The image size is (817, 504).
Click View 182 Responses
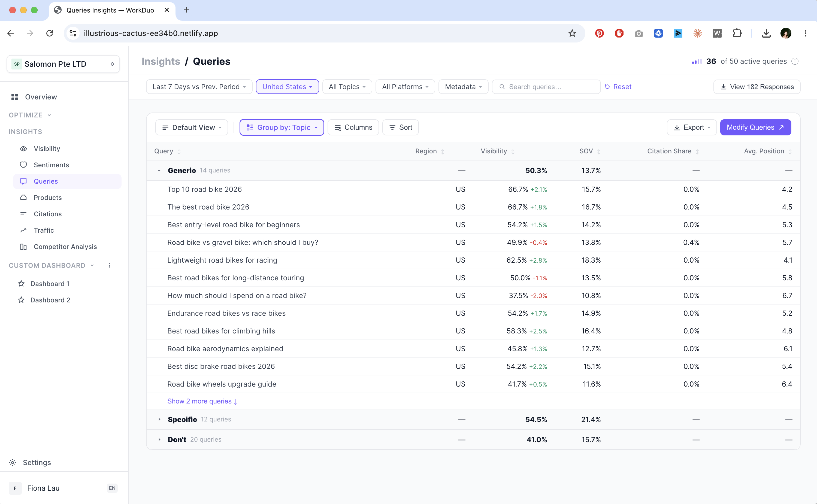(757, 87)
